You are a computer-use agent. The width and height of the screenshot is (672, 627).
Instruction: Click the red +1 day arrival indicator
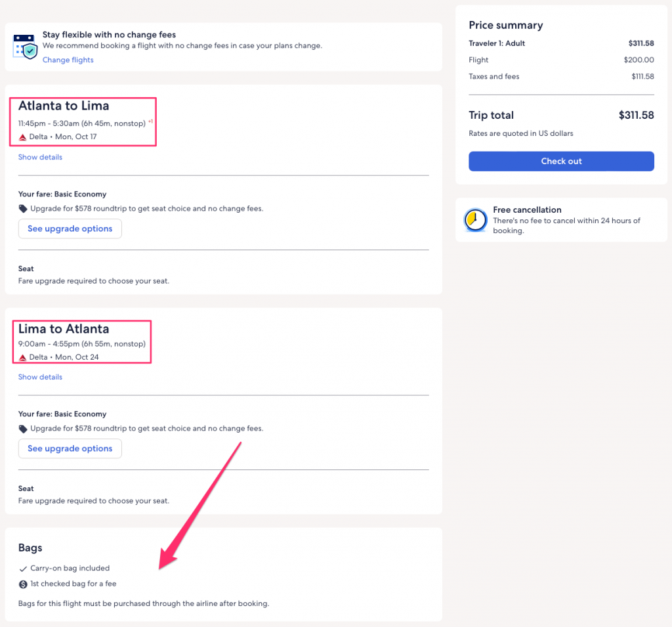point(150,121)
